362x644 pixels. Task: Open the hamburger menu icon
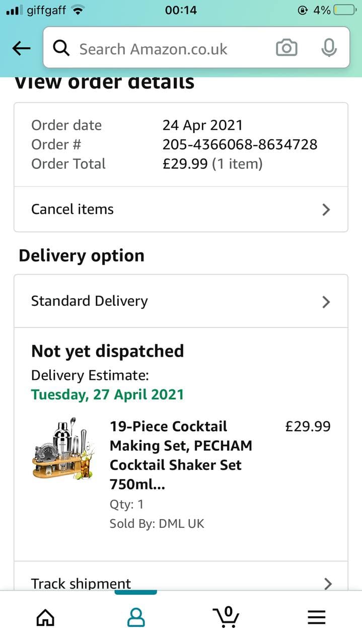316,616
